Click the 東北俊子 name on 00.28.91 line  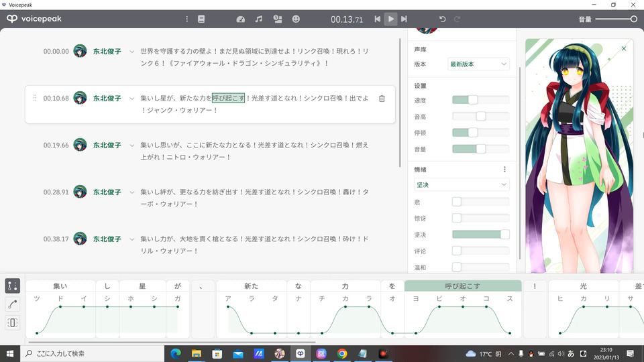tap(107, 192)
